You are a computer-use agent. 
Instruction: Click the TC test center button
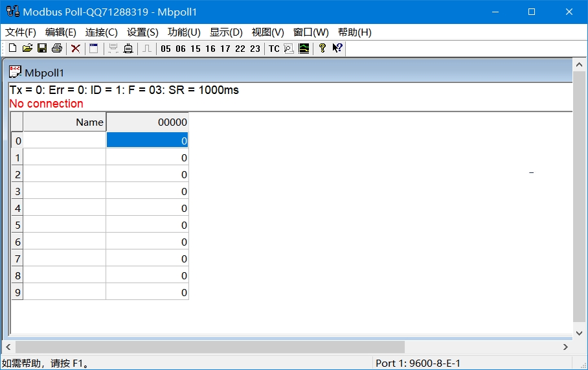pyautogui.click(x=274, y=49)
